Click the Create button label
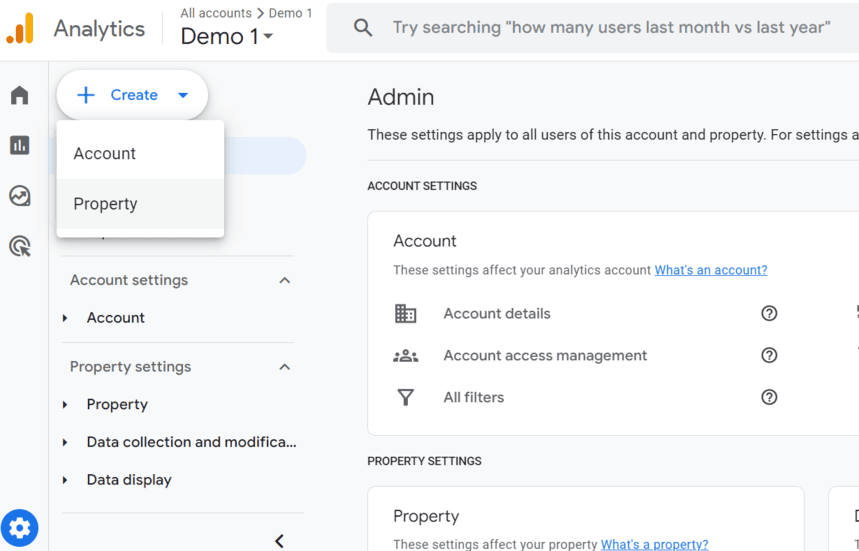859x551 pixels. (x=134, y=95)
